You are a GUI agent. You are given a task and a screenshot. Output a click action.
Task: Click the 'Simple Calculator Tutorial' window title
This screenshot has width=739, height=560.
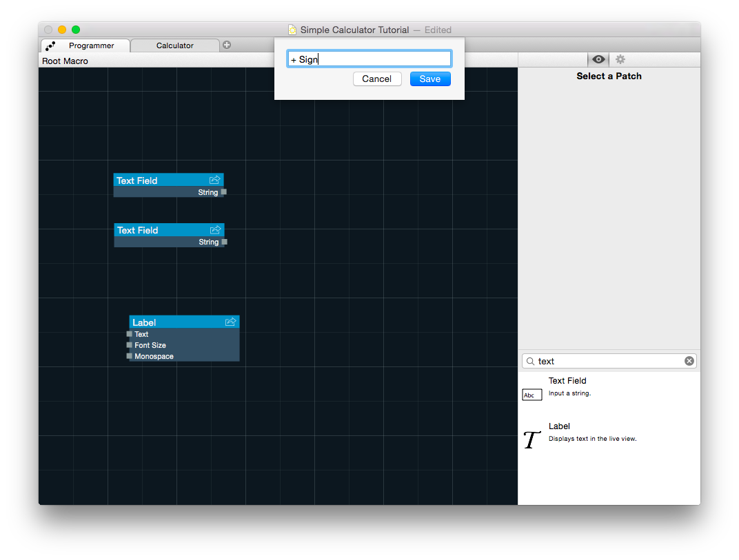tap(354, 30)
